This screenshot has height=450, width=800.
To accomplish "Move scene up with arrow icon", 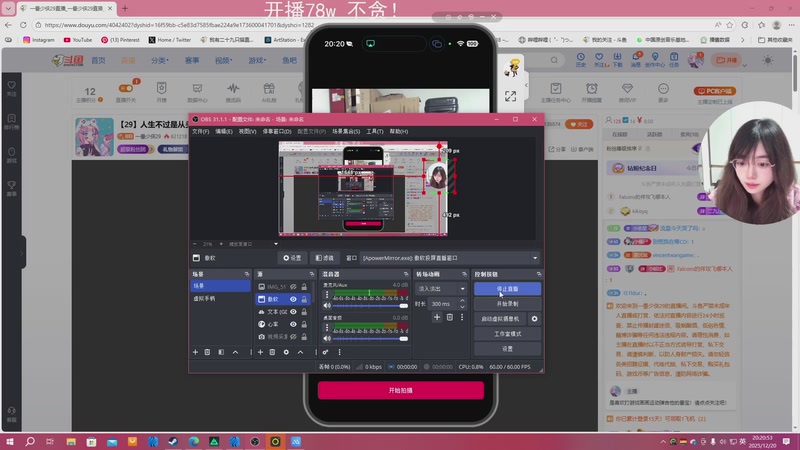I will pyautogui.click(x=235, y=352).
